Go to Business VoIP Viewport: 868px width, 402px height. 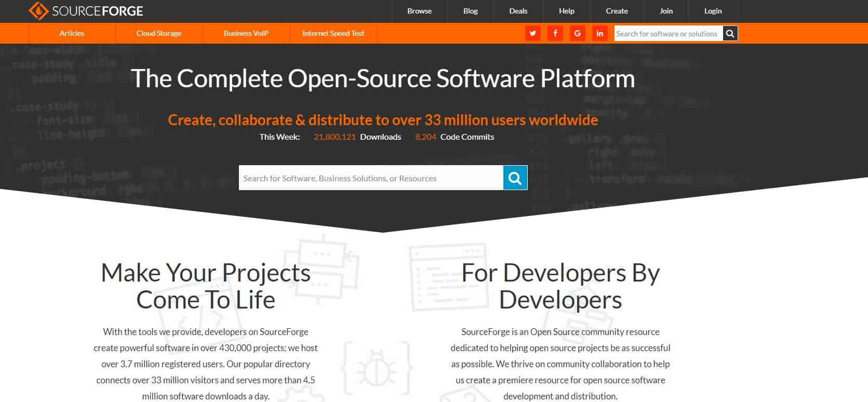tap(246, 33)
